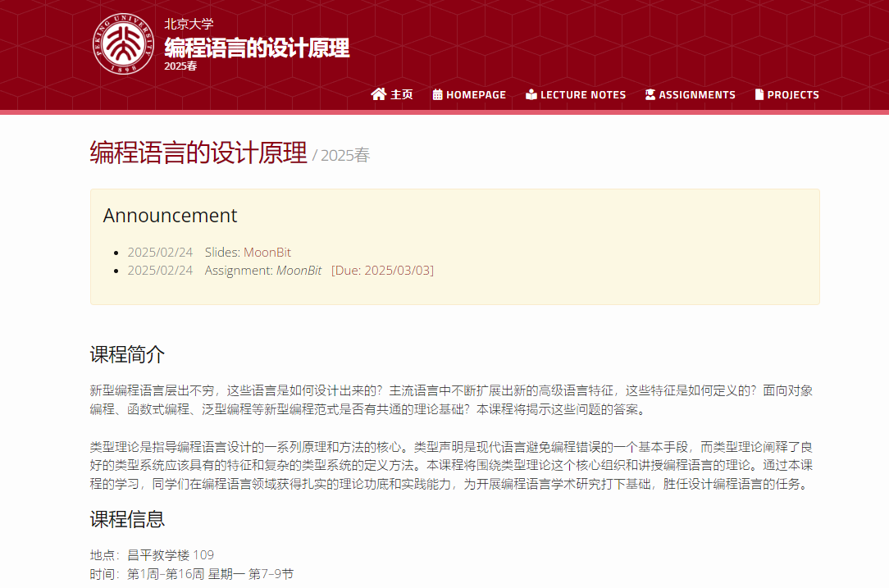Click the 课程信息 section heading
The image size is (889, 588).
[x=127, y=518]
